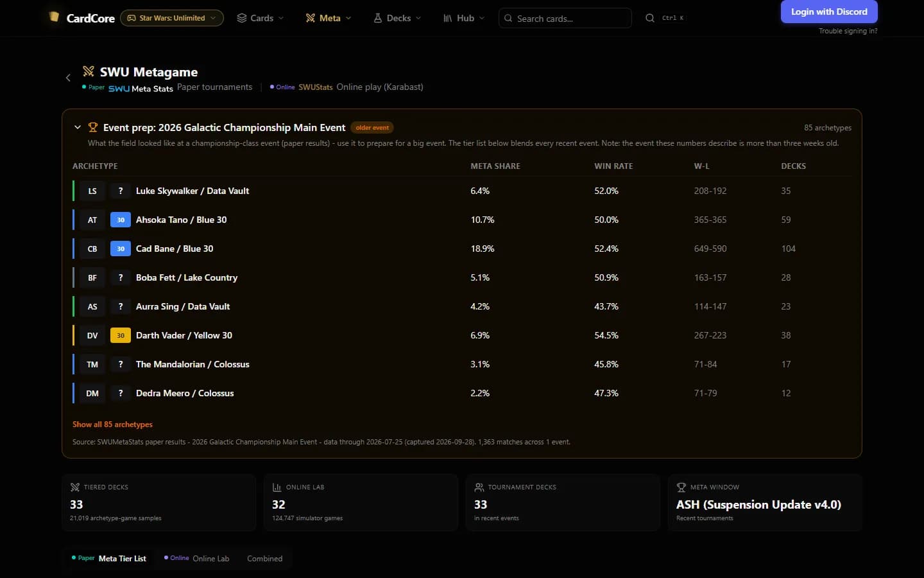Click the BF badge for Boba Fett
924x578 pixels.
[92, 277]
